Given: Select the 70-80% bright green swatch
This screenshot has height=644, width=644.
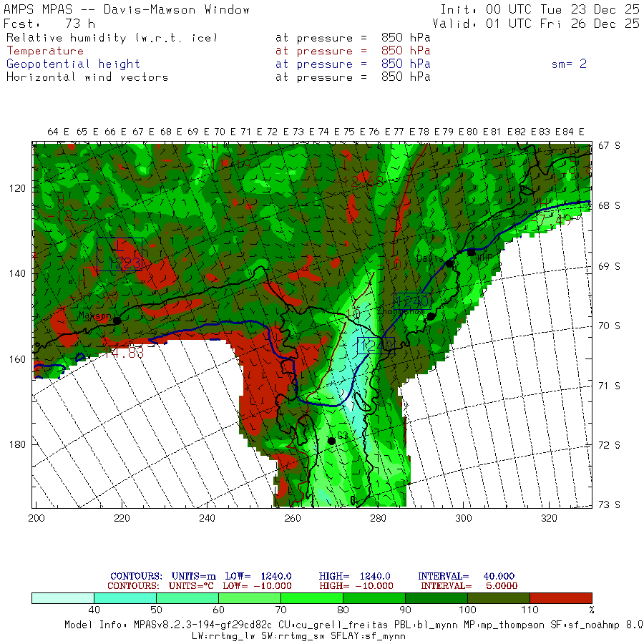Looking at the screenshot, I should click(312, 597).
